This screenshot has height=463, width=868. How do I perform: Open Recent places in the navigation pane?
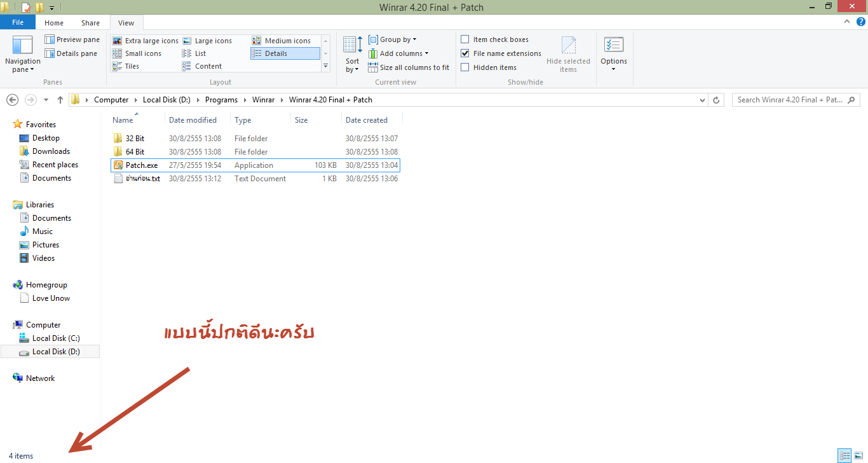click(55, 165)
